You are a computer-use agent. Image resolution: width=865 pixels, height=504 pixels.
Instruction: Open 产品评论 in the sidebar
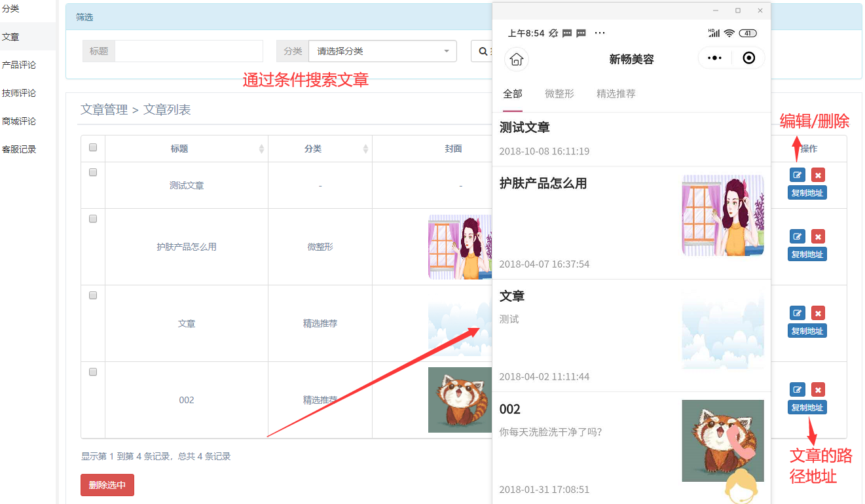(19, 65)
